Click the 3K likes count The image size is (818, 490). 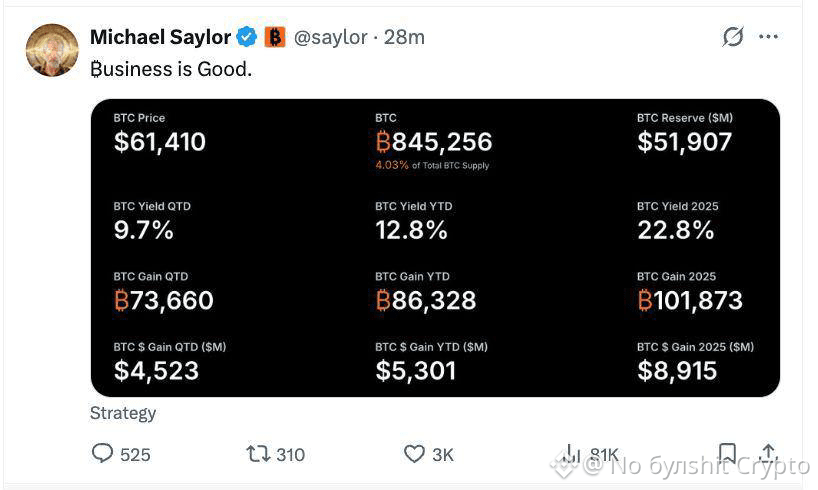(443, 455)
